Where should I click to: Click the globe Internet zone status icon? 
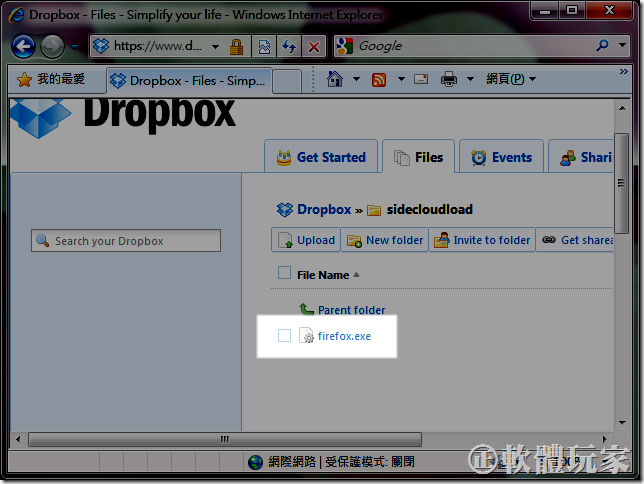coord(255,462)
